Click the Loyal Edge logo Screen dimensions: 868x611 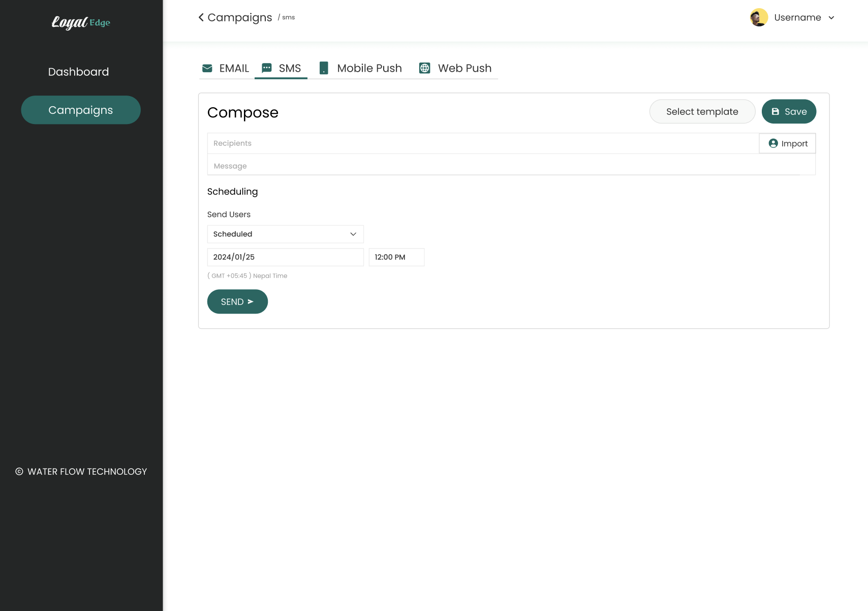81,22
